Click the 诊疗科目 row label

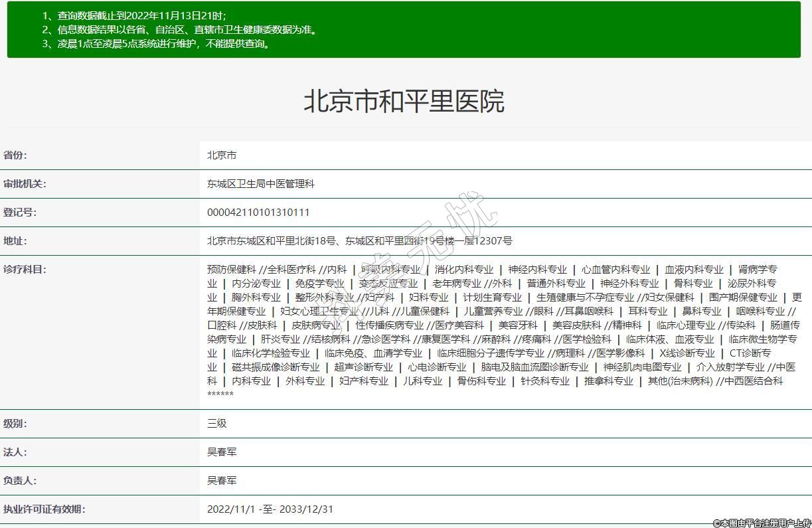25,270
